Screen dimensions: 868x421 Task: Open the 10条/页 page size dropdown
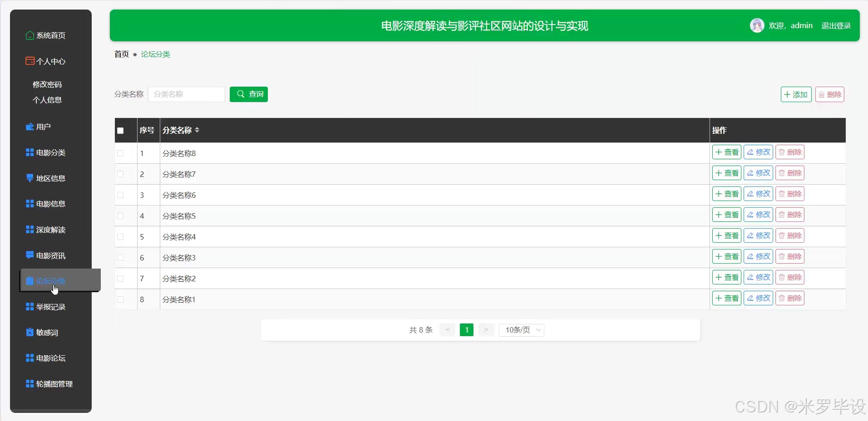point(522,330)
